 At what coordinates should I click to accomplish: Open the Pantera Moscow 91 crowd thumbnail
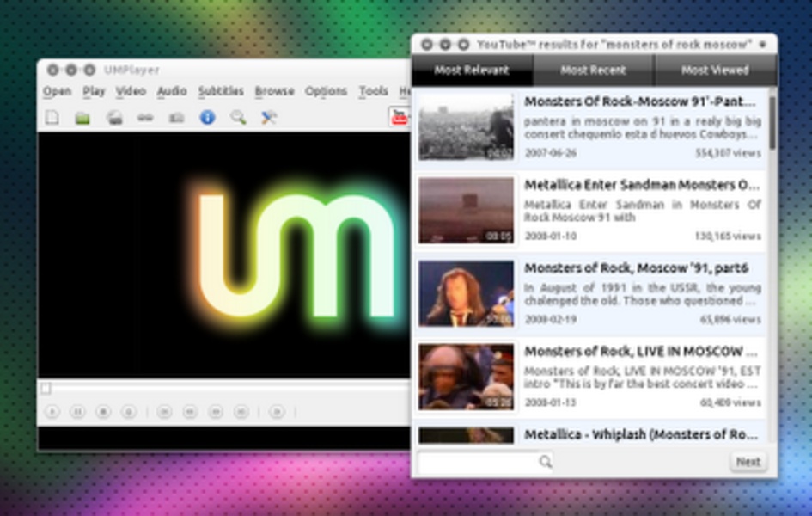(x=466, y=126)
